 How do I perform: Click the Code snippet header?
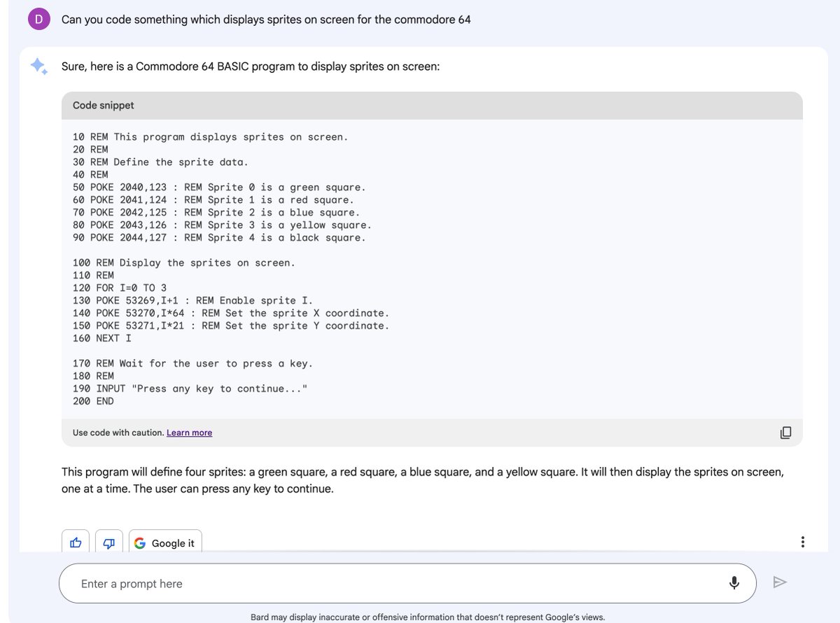[432, 105]
